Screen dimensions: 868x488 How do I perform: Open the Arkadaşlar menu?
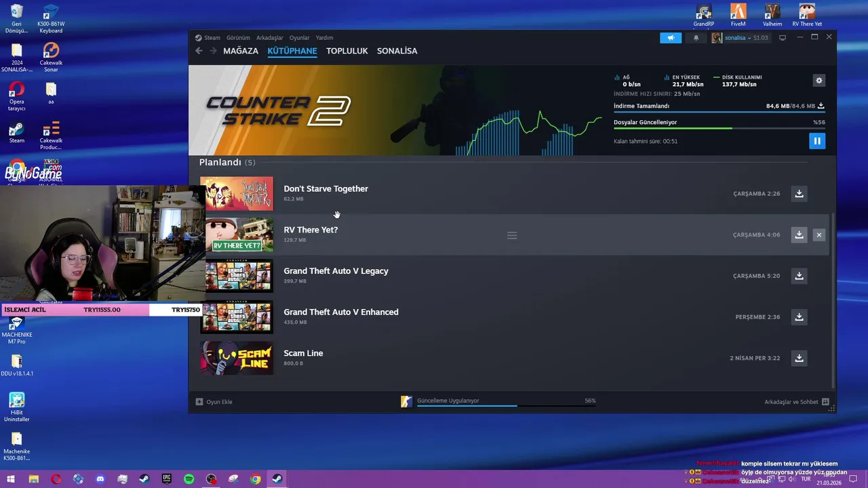(x=270, y=38)
